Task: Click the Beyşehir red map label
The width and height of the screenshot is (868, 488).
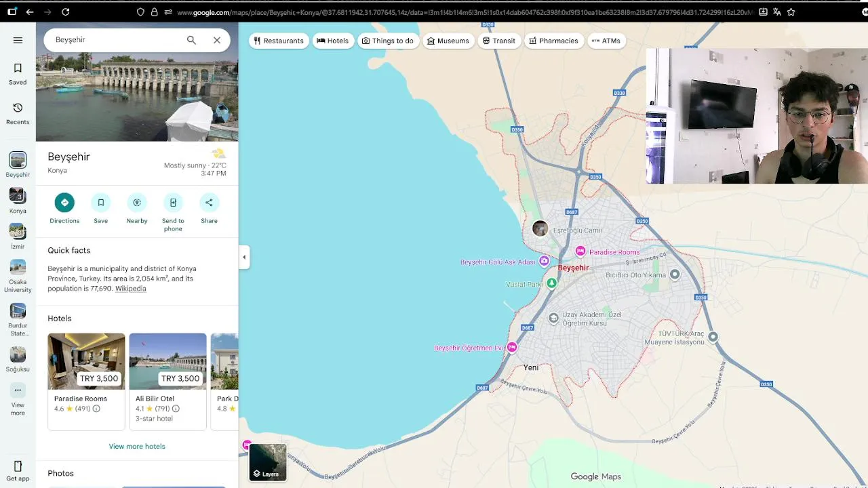Action: coord(573,268)
